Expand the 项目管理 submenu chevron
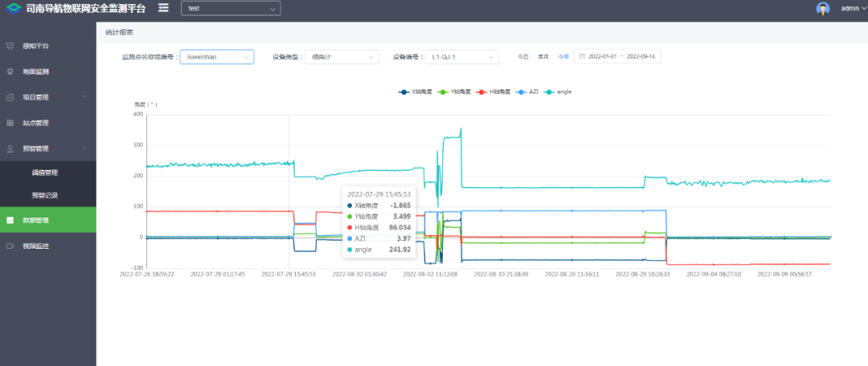Screen dimensions: 868x366 (x=84, y=97)
